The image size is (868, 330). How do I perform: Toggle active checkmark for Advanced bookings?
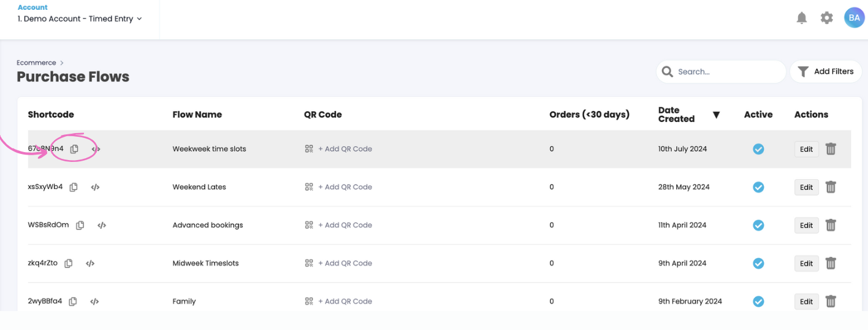[x=758, y=225]
